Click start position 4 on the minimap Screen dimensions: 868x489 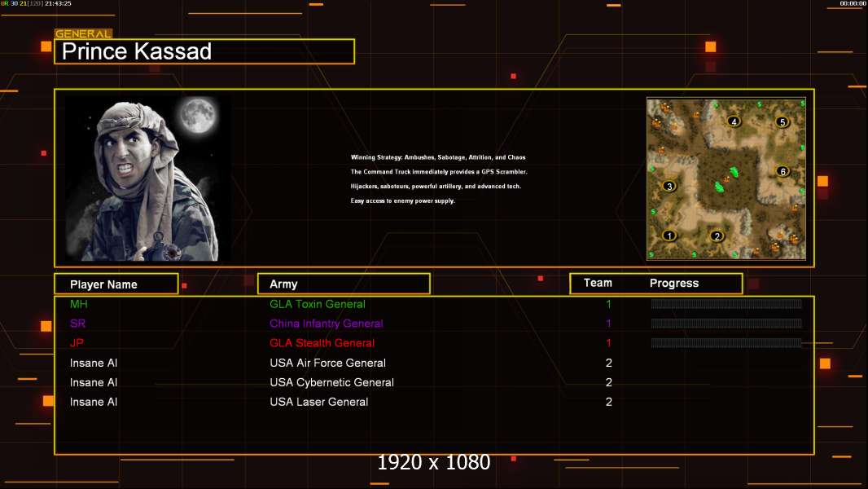coord(734,121)
